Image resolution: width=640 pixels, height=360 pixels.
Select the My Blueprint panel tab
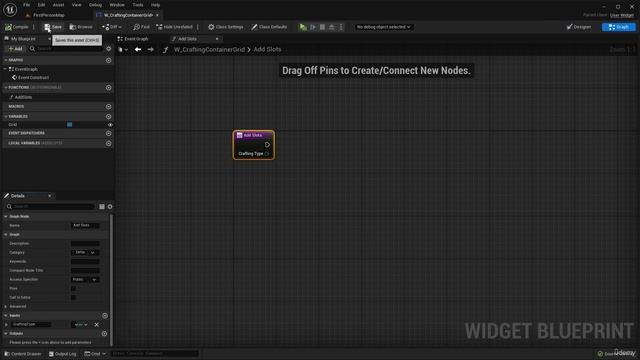pos(23,39)
